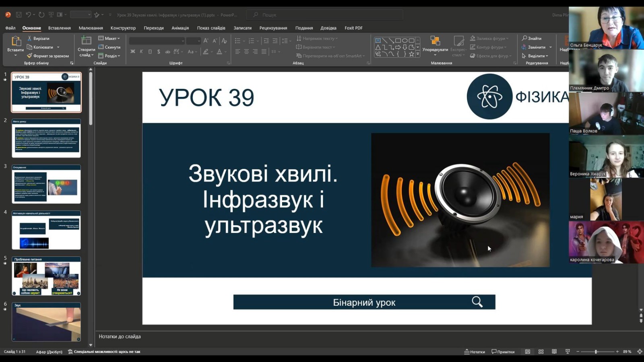Toggle the Нотатки notes pane
The height and width of the screenshot is (362, 644).
pyautogui.click(x=475, y=352)
